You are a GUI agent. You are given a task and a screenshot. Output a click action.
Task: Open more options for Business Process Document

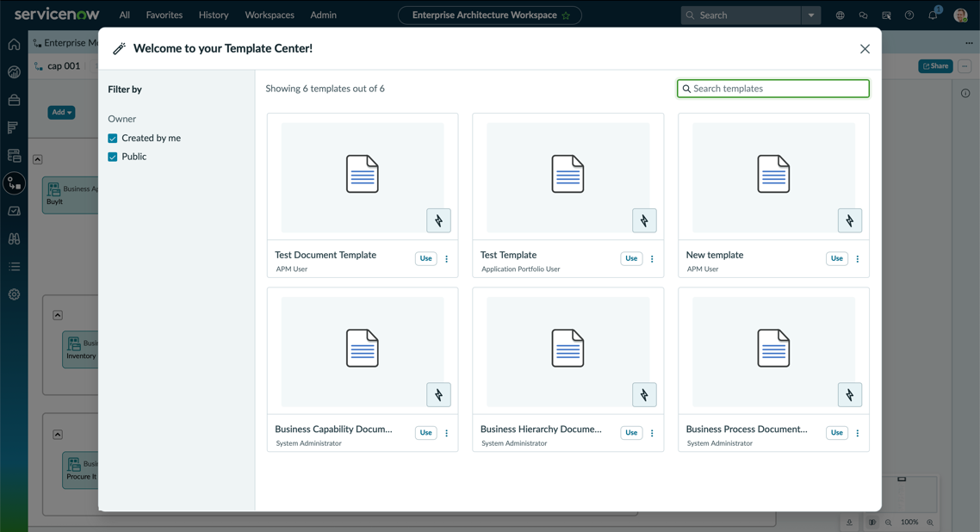pyautogui.click(x=858, y=433)
